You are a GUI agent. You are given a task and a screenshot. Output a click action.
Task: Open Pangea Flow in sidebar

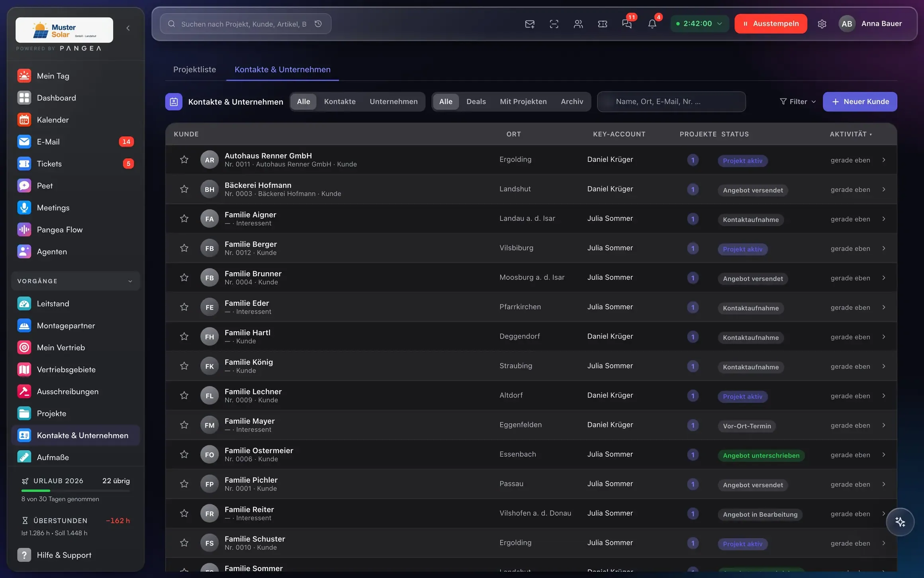[76, 230]
